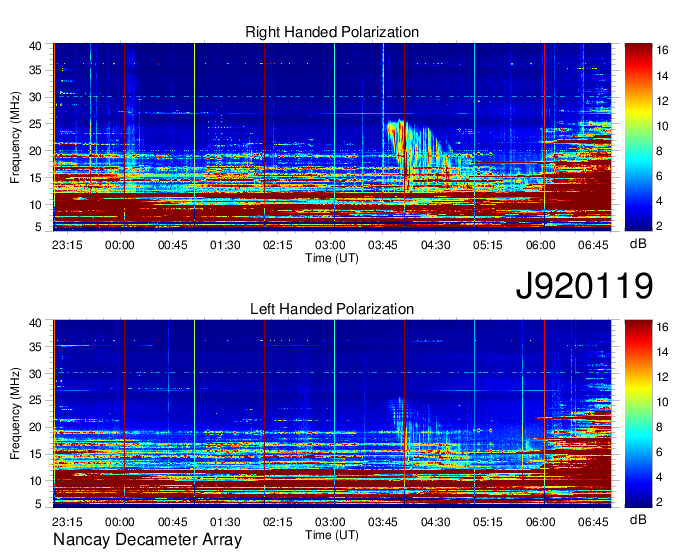This screenshot has width=680, height=552.
Task: Click "Time (UT)" label beneath the Left Handed plot
Action: tap(332, 535)
